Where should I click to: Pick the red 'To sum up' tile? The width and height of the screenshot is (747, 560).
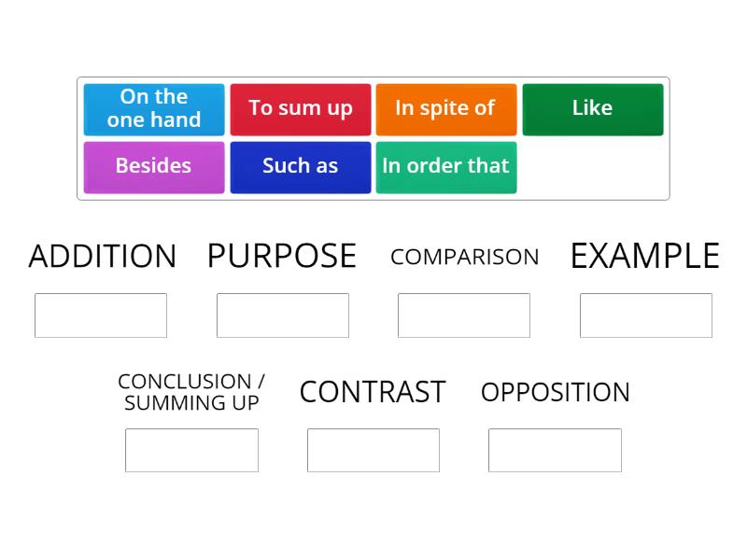tap(300, 109)
